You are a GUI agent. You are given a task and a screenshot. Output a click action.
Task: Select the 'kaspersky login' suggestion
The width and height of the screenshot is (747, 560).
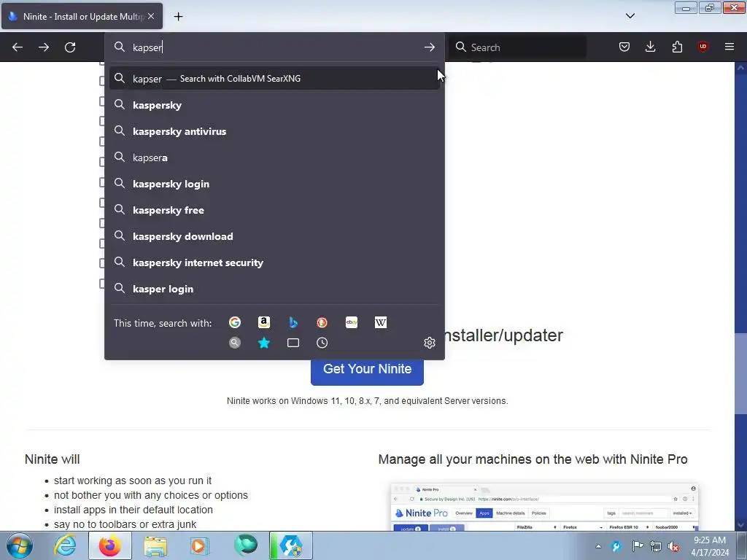274,184
